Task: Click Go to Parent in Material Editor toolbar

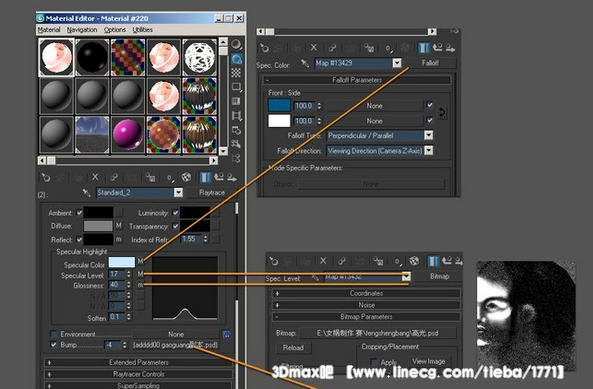Action: (x=219, y=177)
